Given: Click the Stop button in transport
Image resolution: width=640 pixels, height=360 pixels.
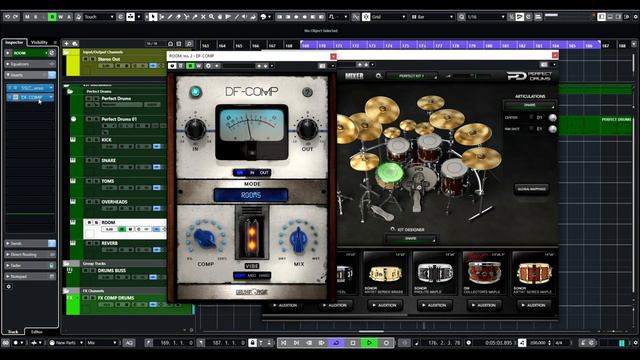Looking at the screenshot, I should (353, 343).
